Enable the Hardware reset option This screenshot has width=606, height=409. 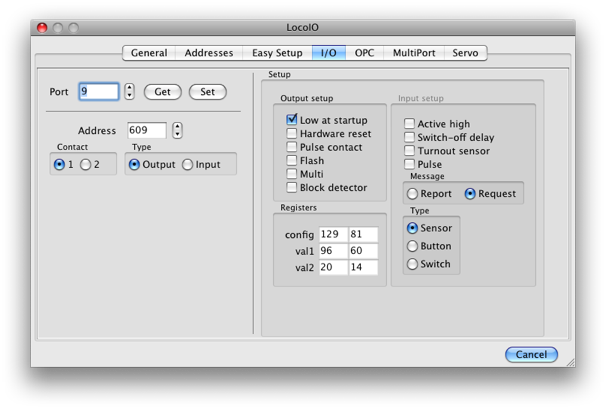292,134
